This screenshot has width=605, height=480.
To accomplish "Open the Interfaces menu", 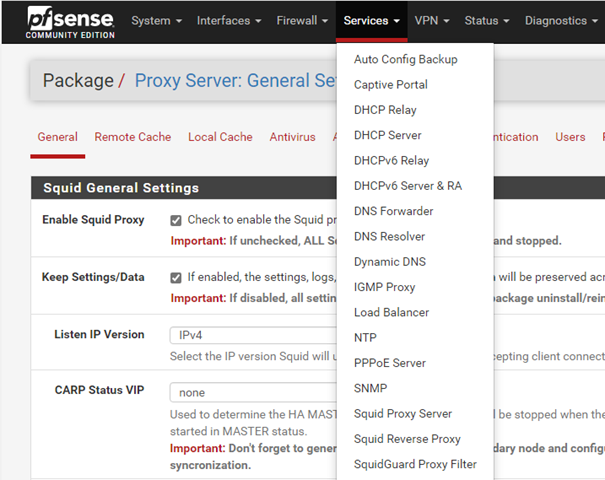I will [x=229, y=21].
